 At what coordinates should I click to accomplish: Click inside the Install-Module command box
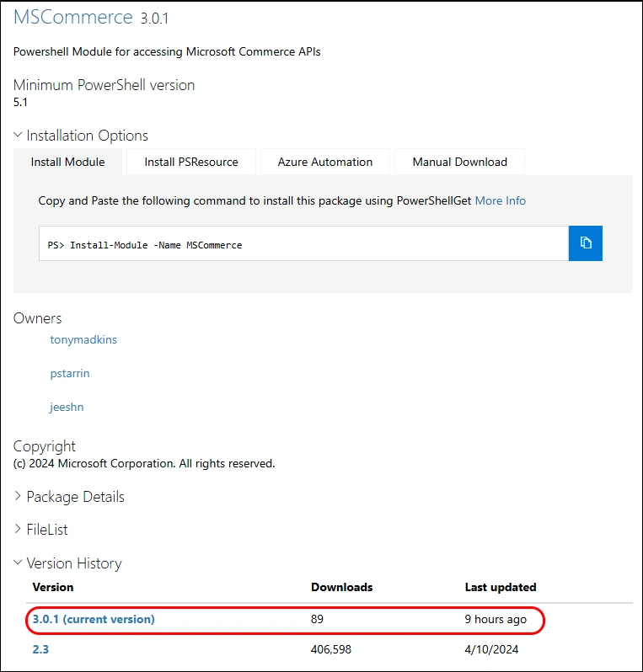303,243
